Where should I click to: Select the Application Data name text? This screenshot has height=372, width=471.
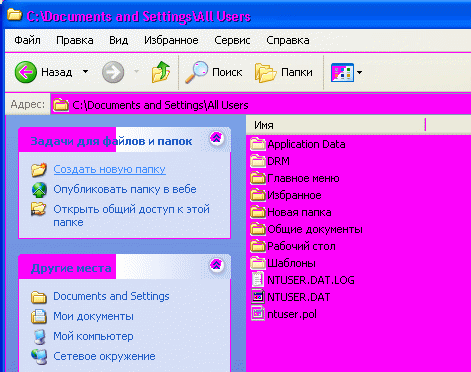306,144
